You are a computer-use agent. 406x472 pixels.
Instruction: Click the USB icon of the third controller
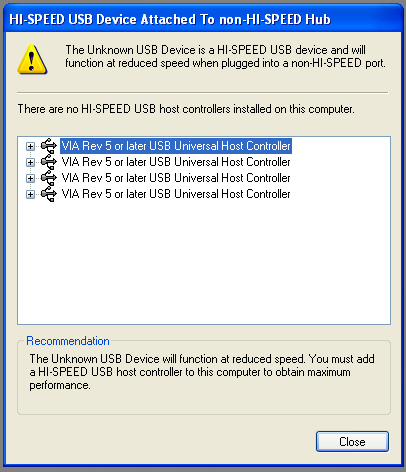pyautogui.click(x=49, y=178)
